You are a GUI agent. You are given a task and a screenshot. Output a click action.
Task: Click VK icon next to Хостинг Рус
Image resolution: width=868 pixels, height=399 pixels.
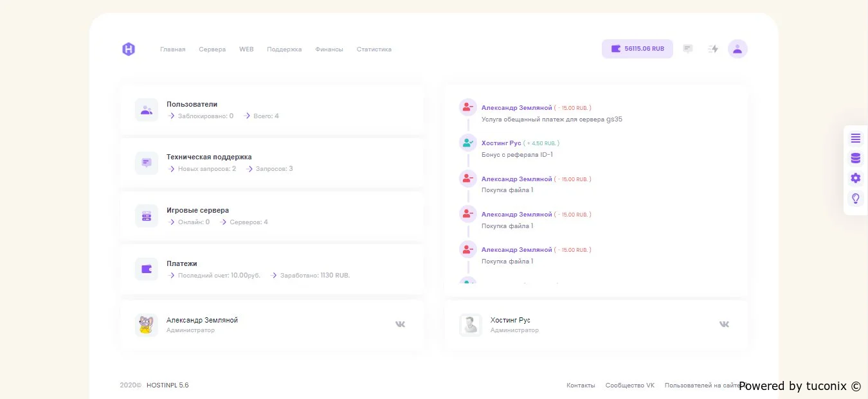click(x=724, y=324)
